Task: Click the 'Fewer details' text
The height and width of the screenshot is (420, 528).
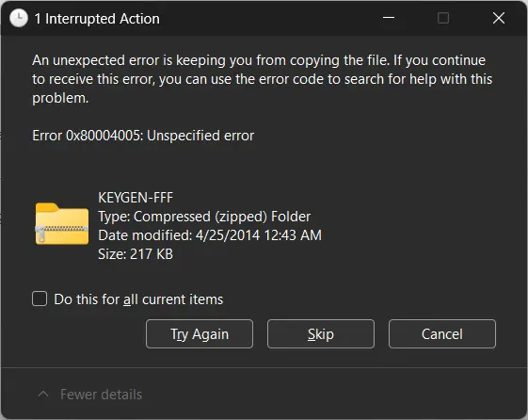Action: pyautogui.click(x=101, y=395)
